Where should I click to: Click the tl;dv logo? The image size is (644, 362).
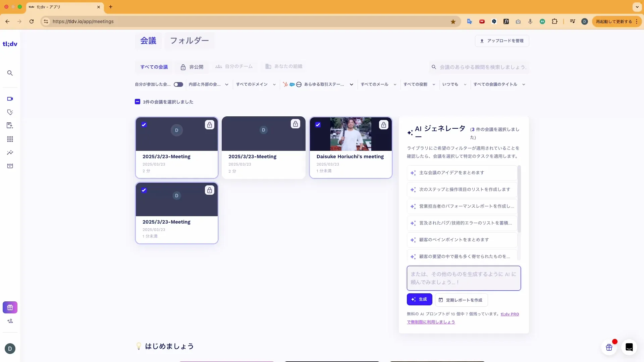click(10, 44)
